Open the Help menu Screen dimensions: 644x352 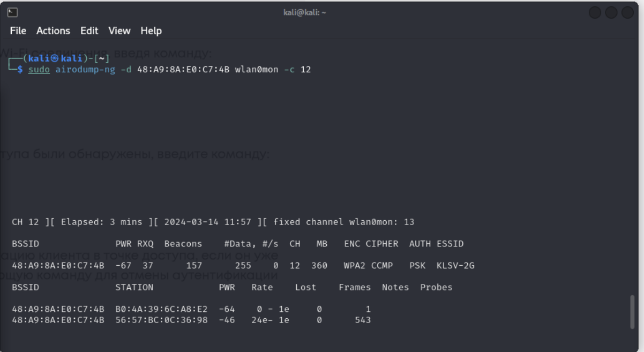(x=151, y=31)
